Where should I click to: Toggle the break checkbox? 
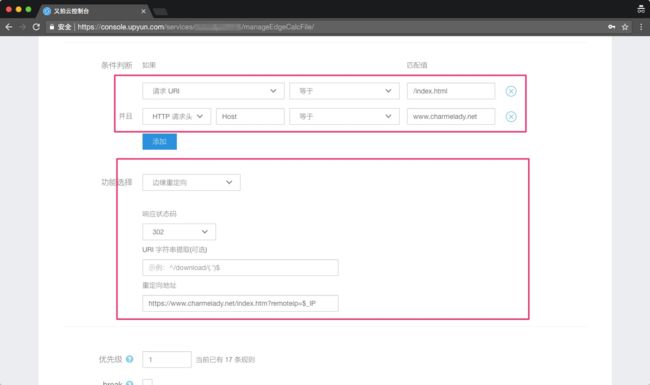pyautogui.click(x=148, y=382)
